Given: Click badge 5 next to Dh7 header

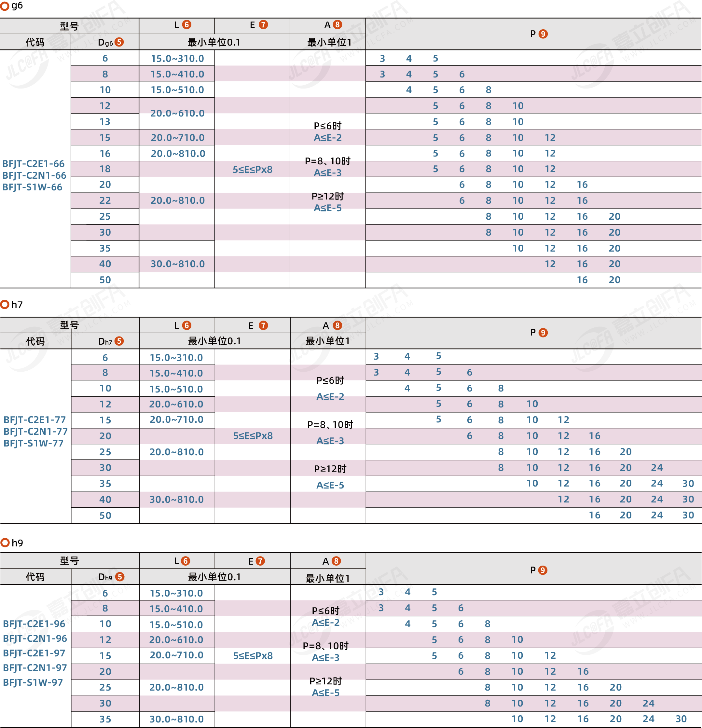Looking at the screenshot, I should (119, 341).
